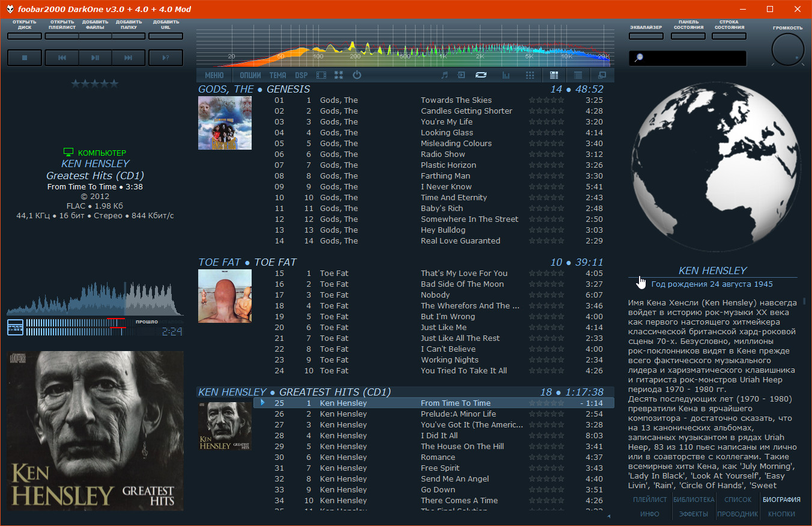Click the random playback button
The height and width of the screenshot is (526, 812).
pos(165,58)
